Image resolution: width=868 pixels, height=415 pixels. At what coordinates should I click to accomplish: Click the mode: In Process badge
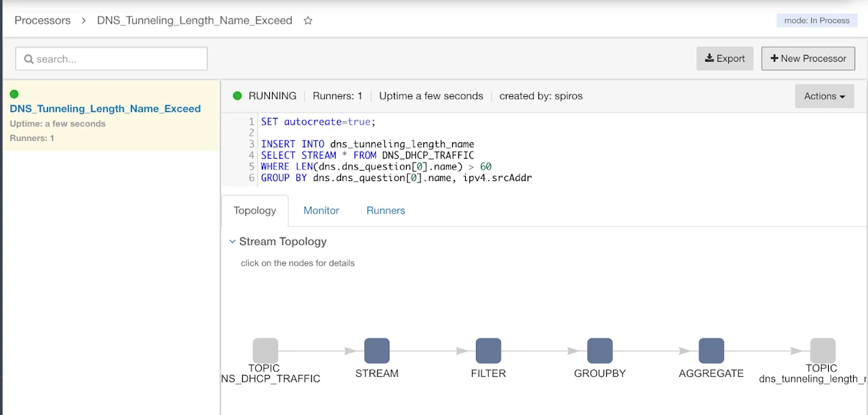pyautogui.click(x=816, y=20)
